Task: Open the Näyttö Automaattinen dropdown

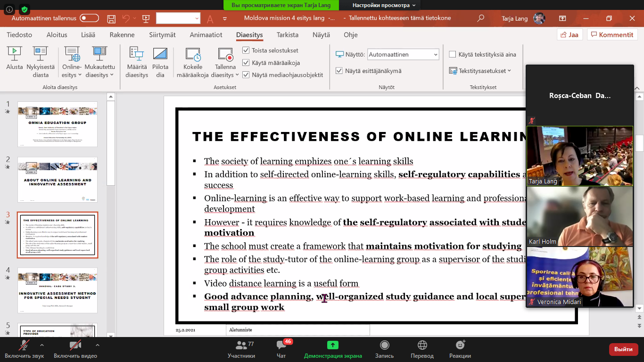Action: click(x=403, y=55)
